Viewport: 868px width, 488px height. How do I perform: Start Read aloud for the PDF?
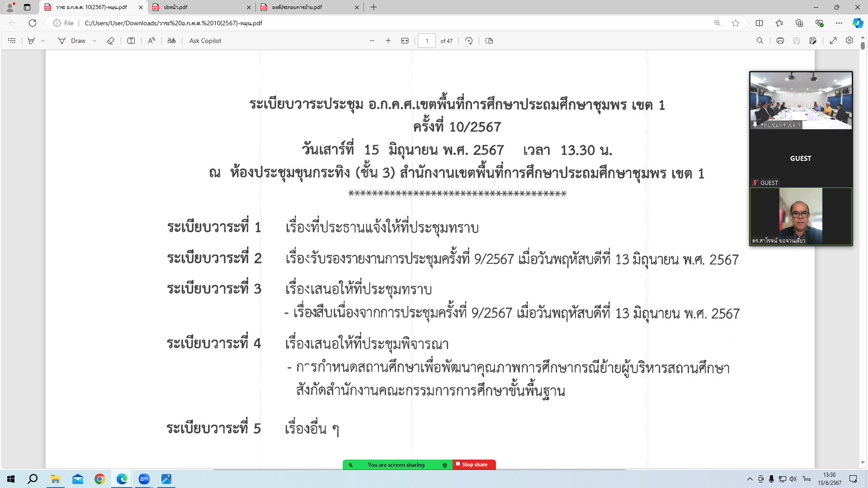coord(151,41)
